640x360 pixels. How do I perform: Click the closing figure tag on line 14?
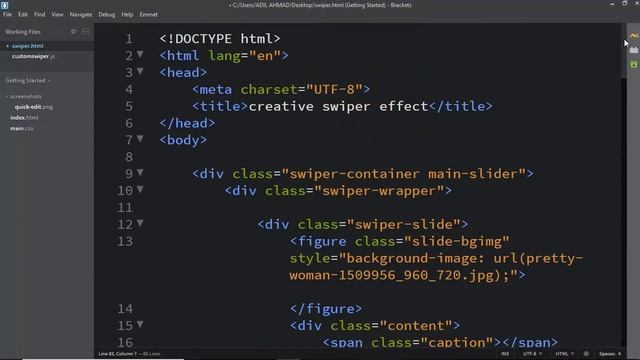tap(326, 309)
